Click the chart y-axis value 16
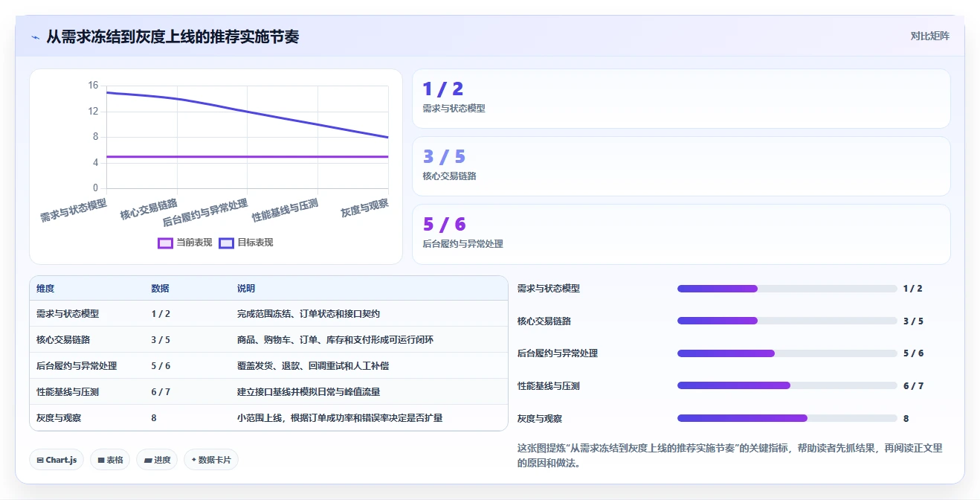Viewport: 980px width, 500px height. (93, 86)
